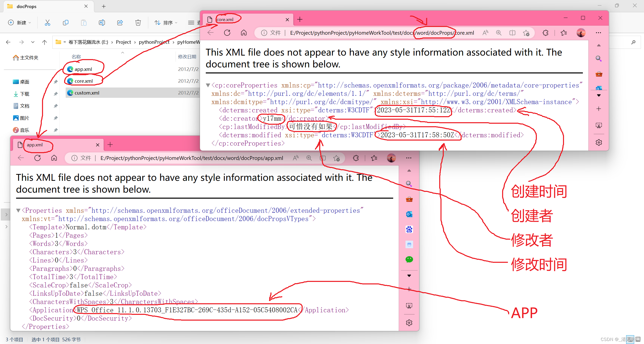Click Project in Explorer breadcrumb path
The image size is (644, 344).
point(124,42)
